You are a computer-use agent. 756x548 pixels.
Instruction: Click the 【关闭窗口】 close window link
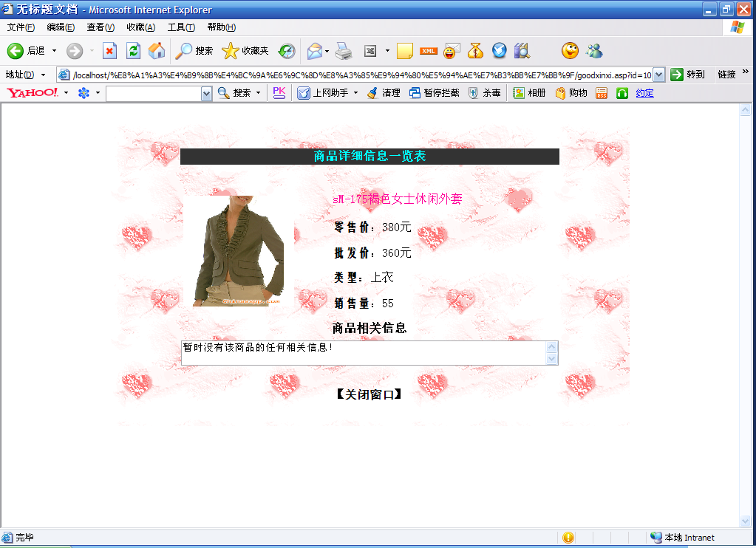click(370, 394)
